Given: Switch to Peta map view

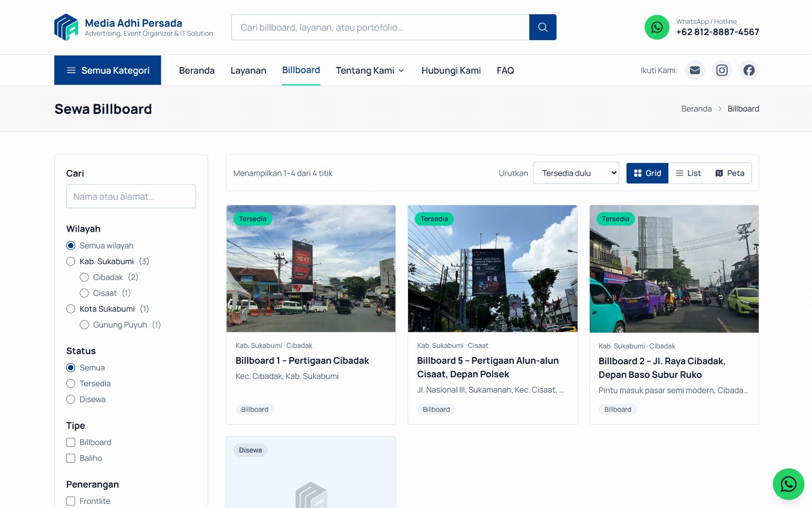Looking at the screenshot, I should coord(730,173).
